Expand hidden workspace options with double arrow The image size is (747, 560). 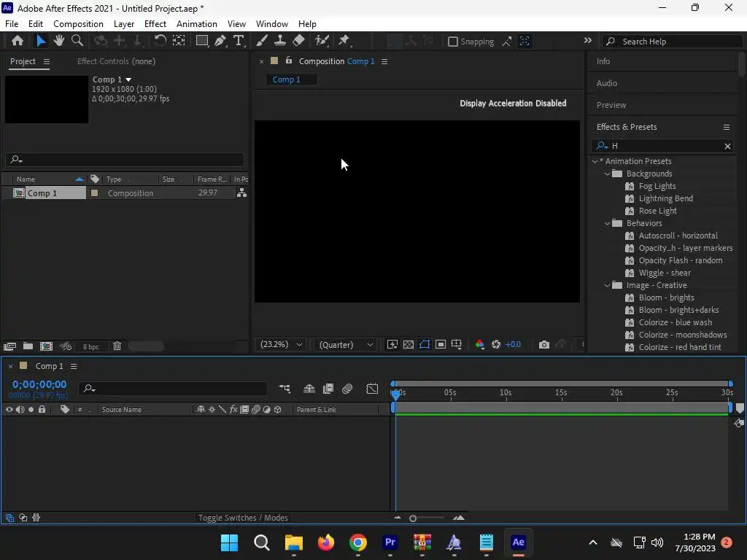coord(588,41)
